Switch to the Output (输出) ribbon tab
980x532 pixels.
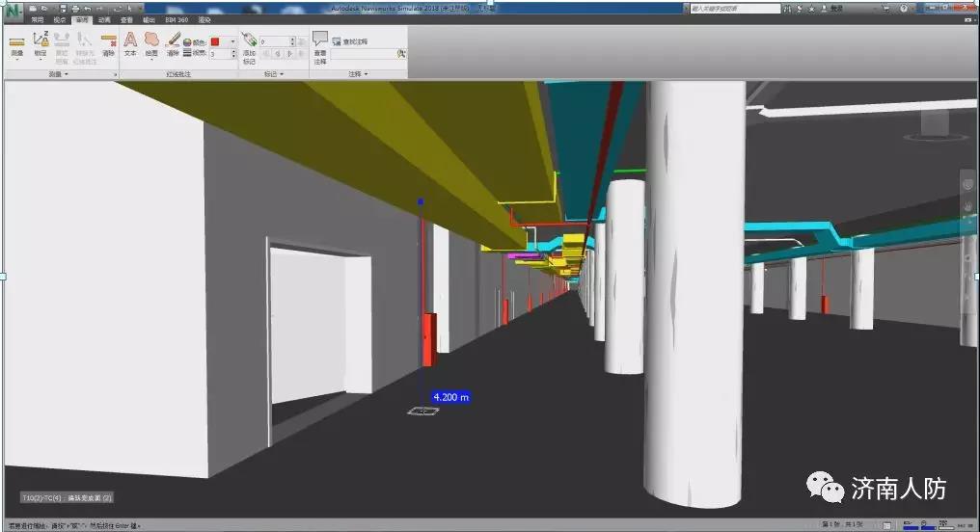pos(149,19)
